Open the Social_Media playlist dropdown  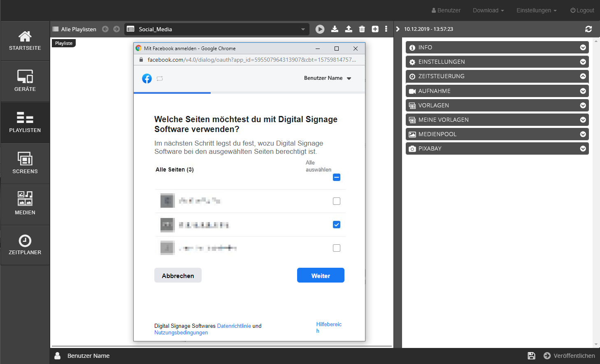tap(217, 29)
